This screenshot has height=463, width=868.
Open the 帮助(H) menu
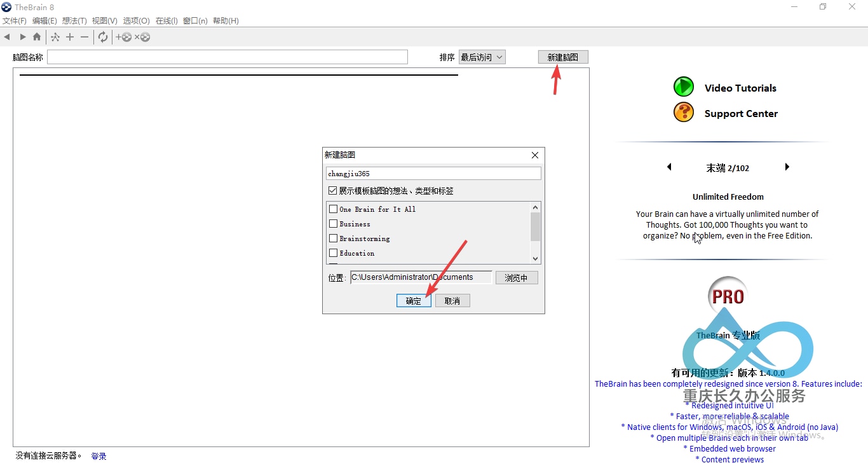point(226,21)
